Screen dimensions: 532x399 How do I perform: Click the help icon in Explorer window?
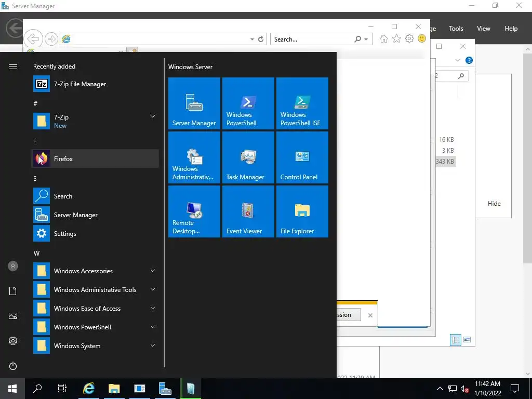(469, 60)
